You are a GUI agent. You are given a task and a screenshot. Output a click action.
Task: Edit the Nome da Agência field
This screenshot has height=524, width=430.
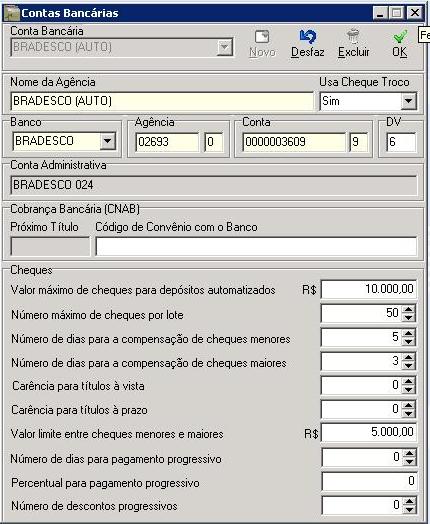point(162,101)
